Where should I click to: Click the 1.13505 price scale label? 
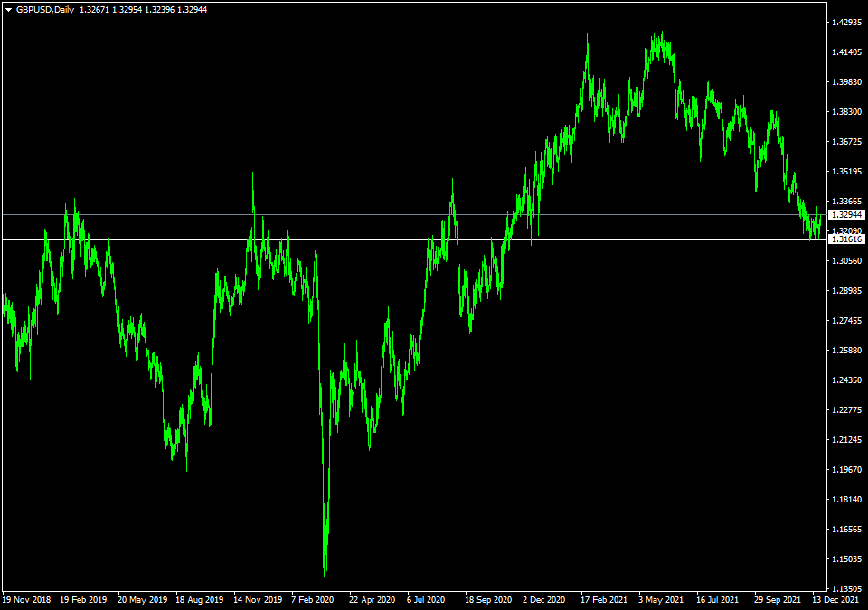coord(847,589)
